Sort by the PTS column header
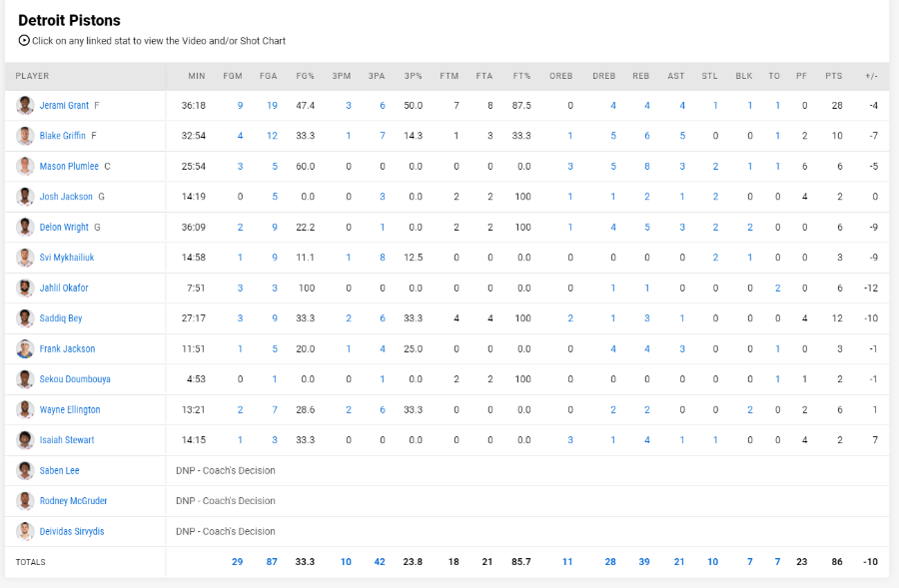This screenshot has width=899, height=588. (834, 76)
